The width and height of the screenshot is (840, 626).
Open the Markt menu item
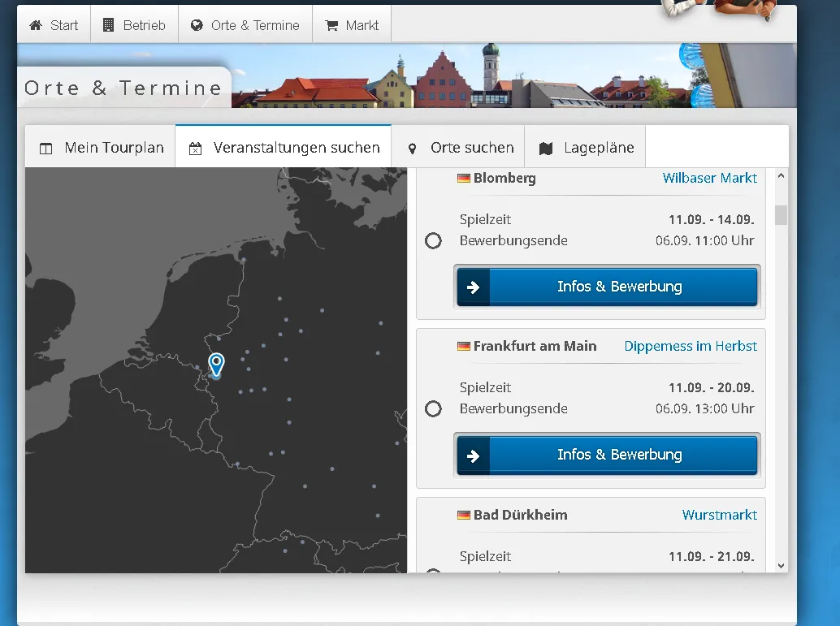coord(352,25)
